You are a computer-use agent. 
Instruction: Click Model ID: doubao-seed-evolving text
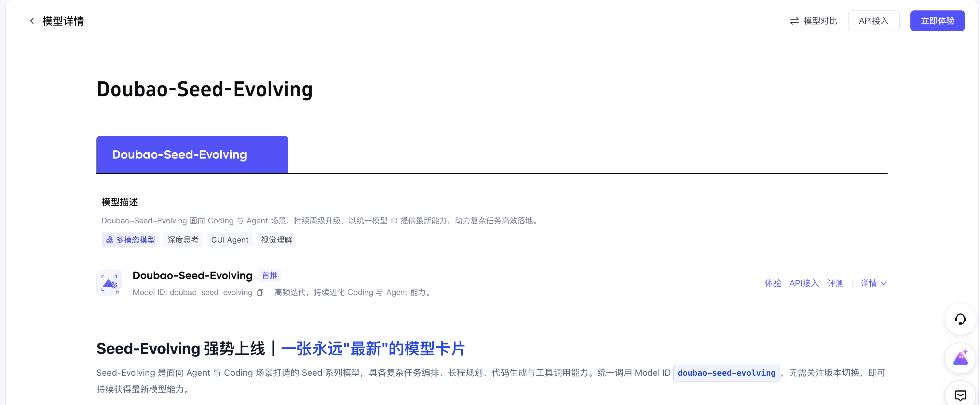192,292
